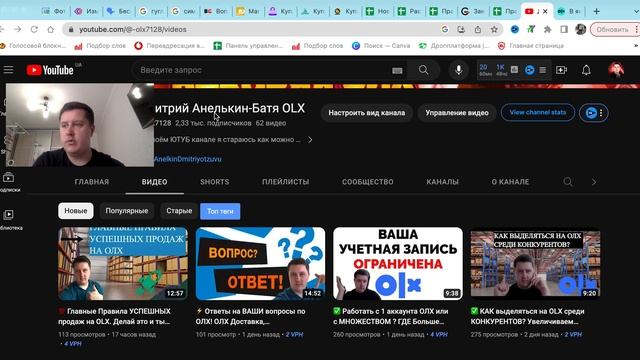This screenshot has height=360, width=640.
Task: Bookmark this page with the star
Action: [494, 29]
